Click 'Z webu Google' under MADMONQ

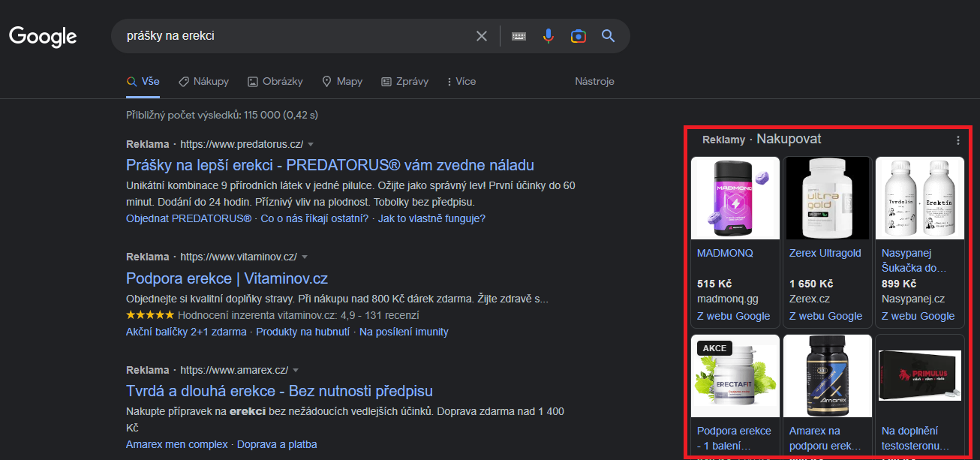pos(734,316)
